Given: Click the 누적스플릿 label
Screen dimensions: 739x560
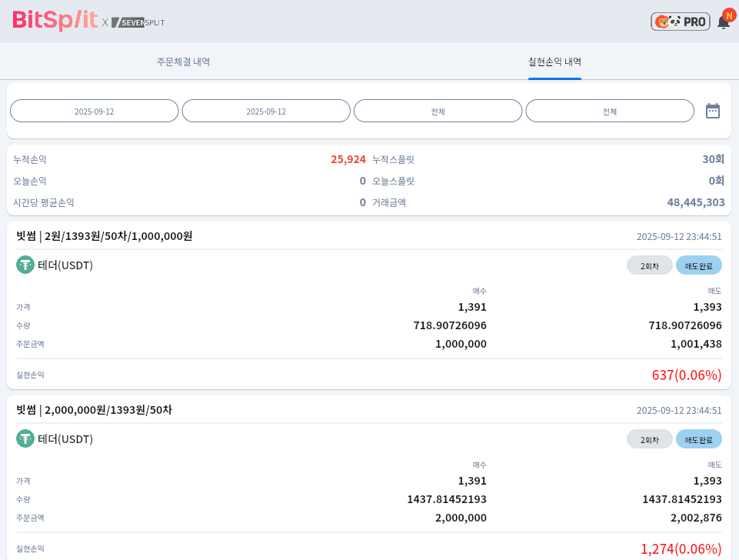Looking at the screenshot, I should (x=393, y=159).
